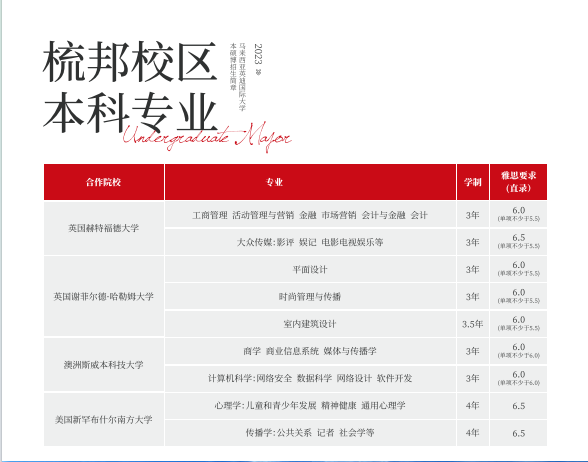Click 3年 in the 平面设计 row
The height and width of the screenshot is (462, 588).
click(x=472, y=270)
